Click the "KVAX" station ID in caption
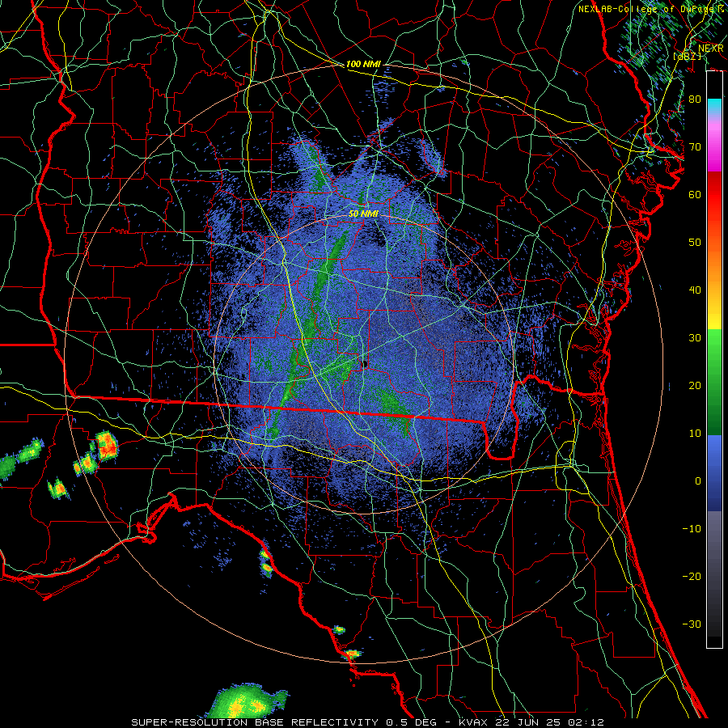Viewport: 728px width, 728px height. click(x=472, y=722)
